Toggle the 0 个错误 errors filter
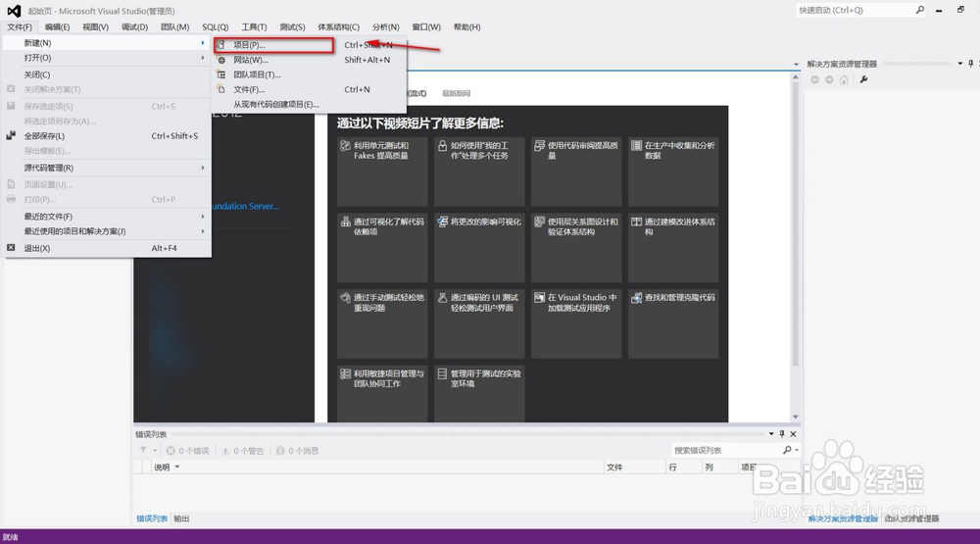 pos(187,451)
